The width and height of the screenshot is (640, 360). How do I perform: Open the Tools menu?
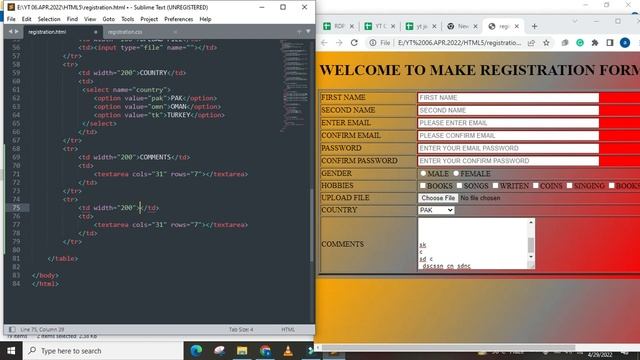[128, 19]
